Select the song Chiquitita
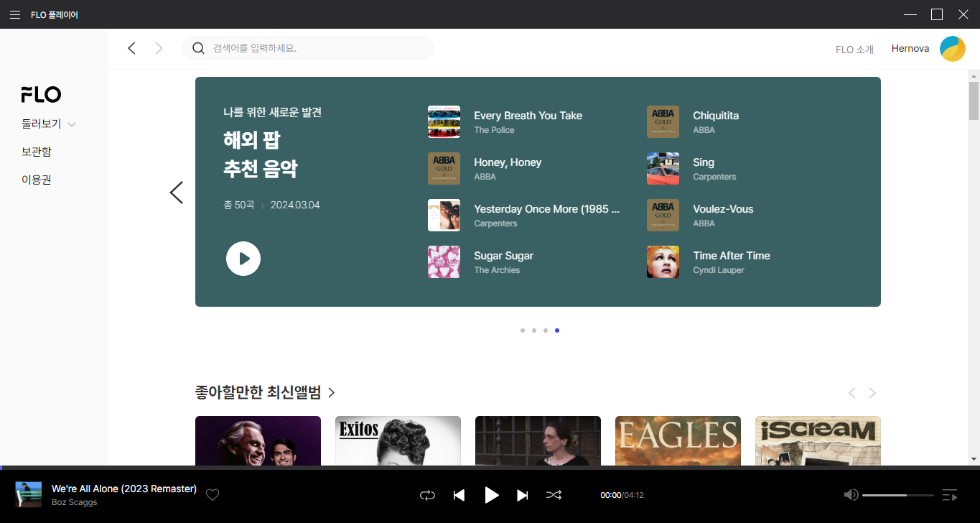980x523 pixels. [x=716, y=116]
